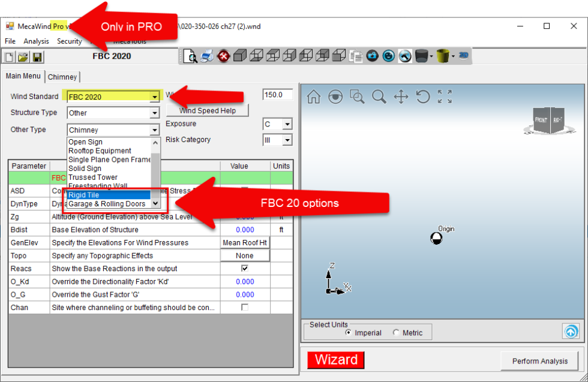
Task: Click the fit-to-extents expand arrows icon
Action: [x=445, y=97]
